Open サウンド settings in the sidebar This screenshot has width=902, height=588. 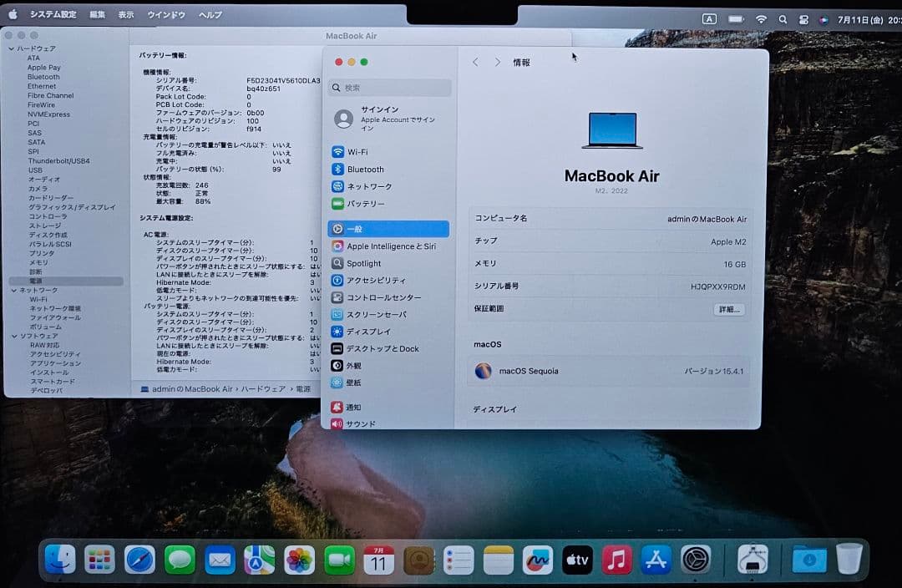point(359,423)
